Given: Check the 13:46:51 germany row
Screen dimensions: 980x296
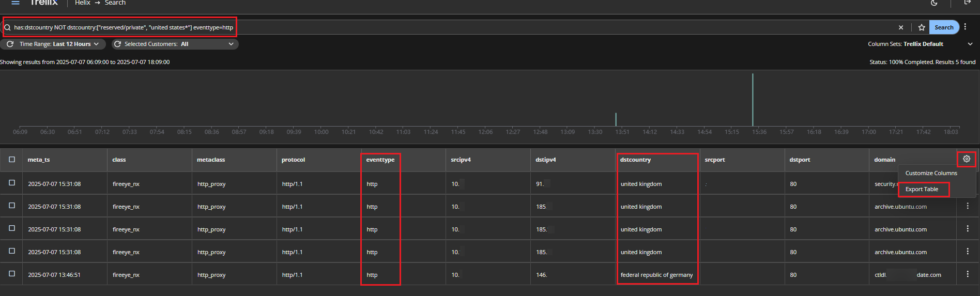Looking at the screenshot, I should 12,274.
